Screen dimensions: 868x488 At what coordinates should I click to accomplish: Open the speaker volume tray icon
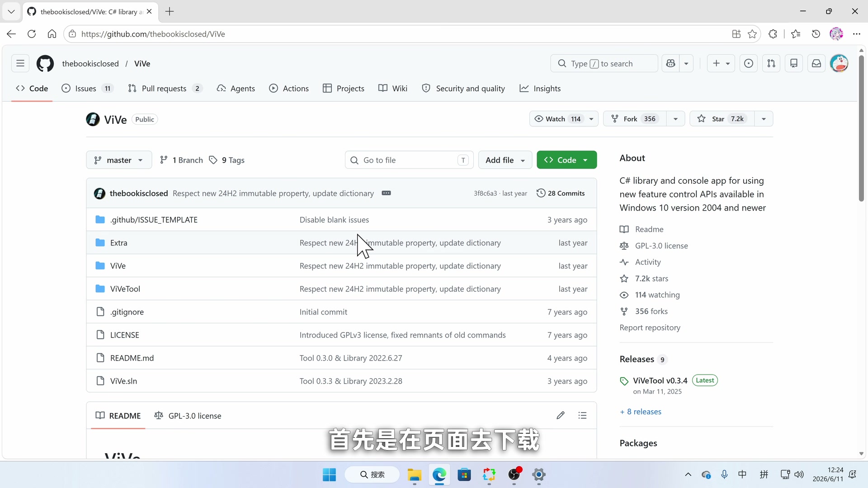[799, 474]
